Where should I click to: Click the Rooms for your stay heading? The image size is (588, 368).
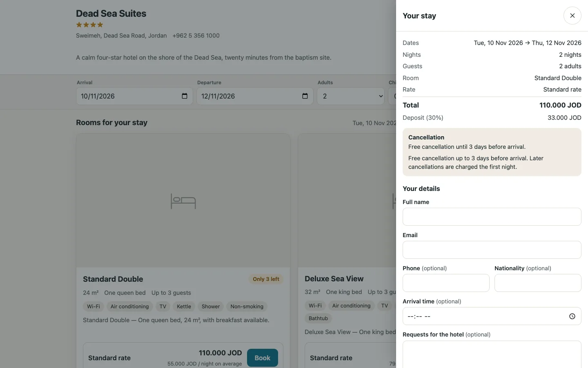tap(111, 122)
